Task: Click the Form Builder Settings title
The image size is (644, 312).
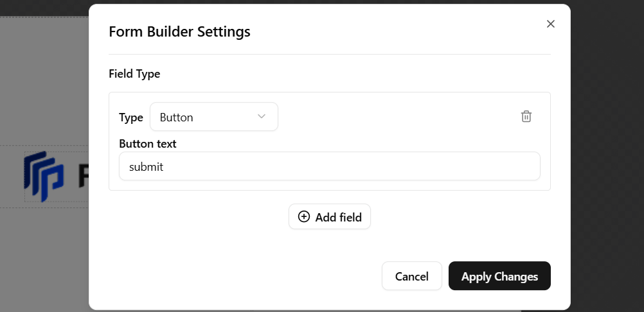Action: click(x=179, y=31)
